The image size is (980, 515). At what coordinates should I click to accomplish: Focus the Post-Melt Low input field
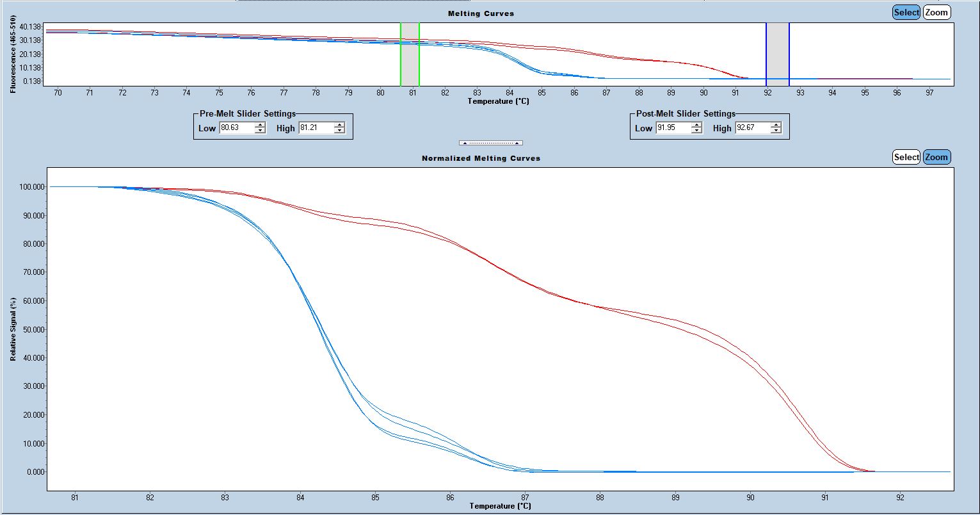[x=673, y=128]
